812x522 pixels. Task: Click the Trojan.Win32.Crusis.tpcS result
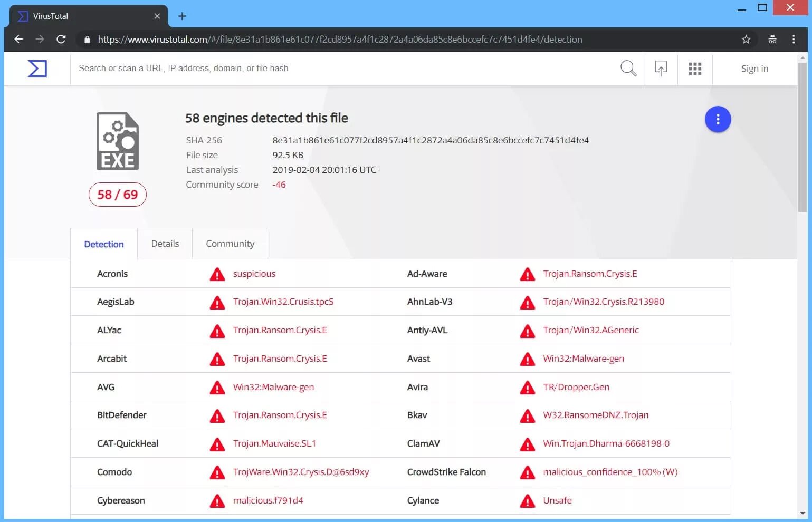click(x=283, y=302)
